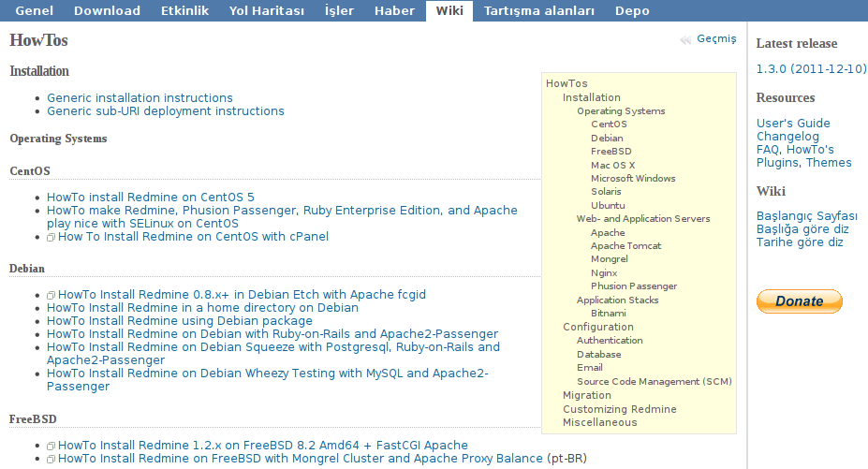Click the external-link icon before Debian Etch howto
Screen dimensions: 868x469
(51, 296)
